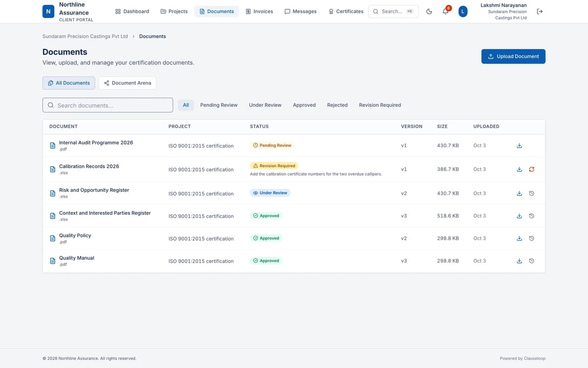
Task: Click file icon of Quality Manual
Action: click(x=53, y=261)
